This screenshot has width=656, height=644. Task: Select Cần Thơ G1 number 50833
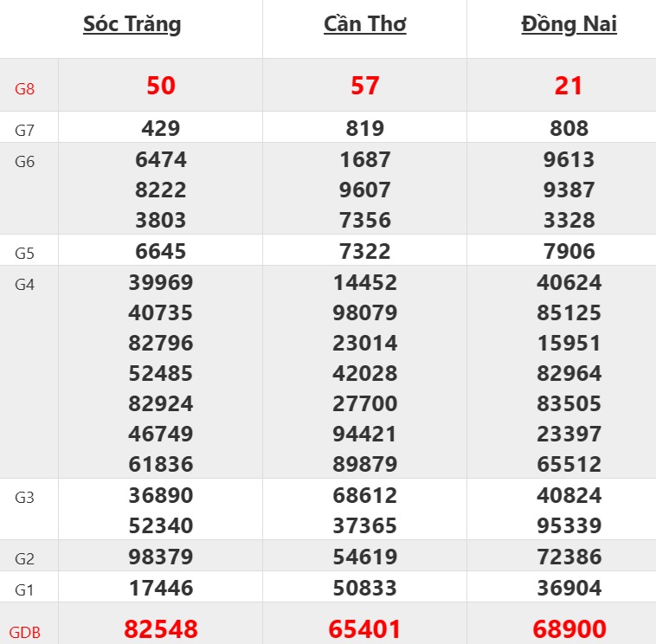click(364, 589)
